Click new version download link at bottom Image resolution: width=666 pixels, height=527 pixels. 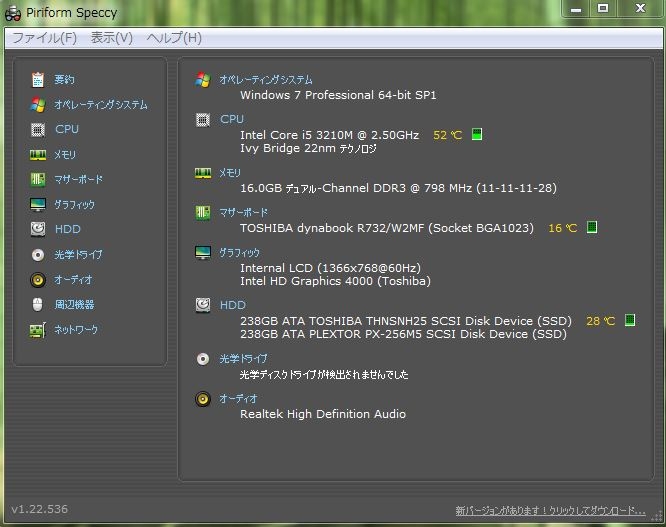pos(550,510)
